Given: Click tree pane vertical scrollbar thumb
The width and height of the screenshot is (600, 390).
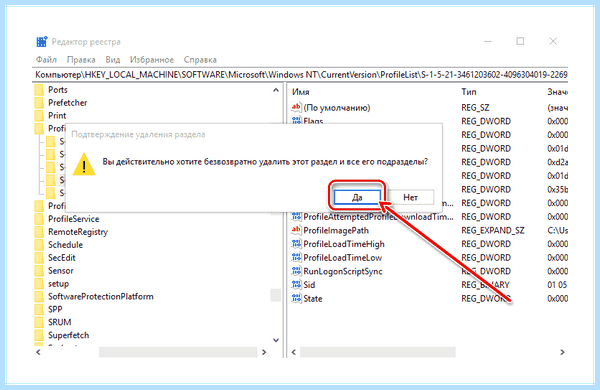Looking at the screenshot, I should (276, 295).
